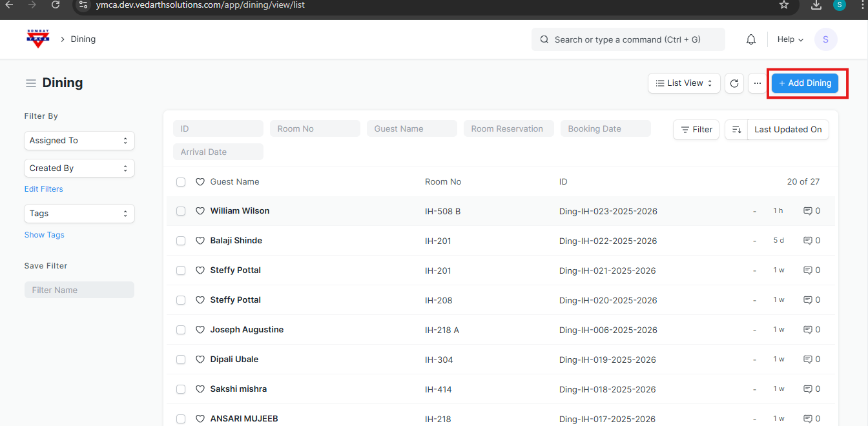Open comments icon for Balaji Shinde row
Viewport: 868px width, 426px height.
click(x=807, y=241)
